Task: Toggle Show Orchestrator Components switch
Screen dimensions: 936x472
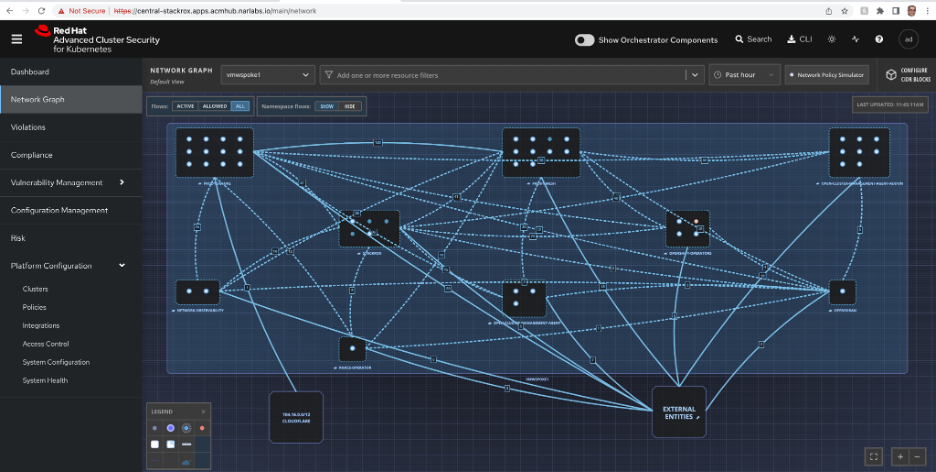Action: coord(585,40)
